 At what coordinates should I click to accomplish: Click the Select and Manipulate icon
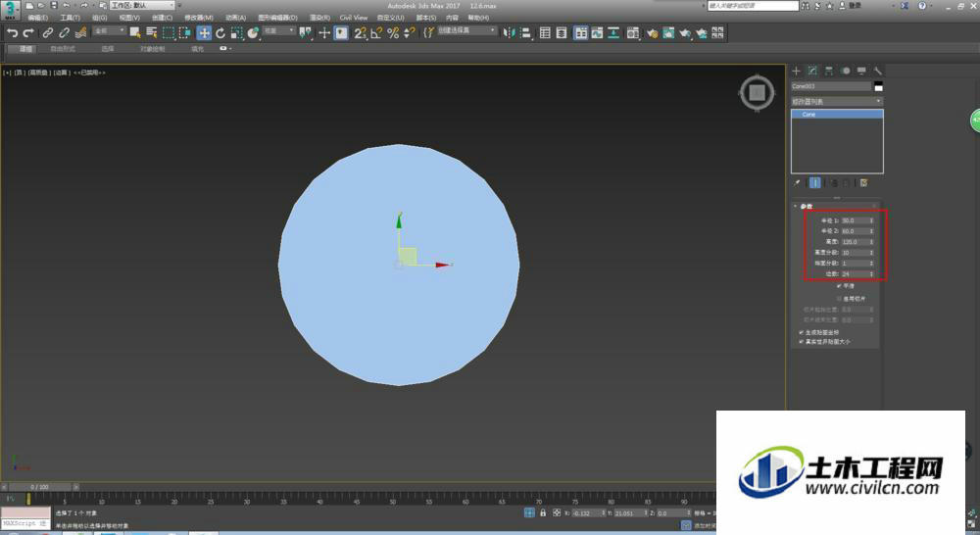pyautogui.click(x=324, y=33)
